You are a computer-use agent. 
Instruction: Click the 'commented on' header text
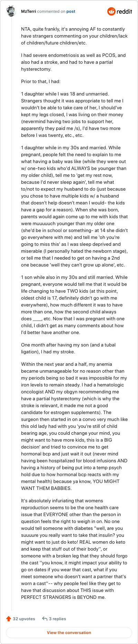(x=51, y=11)
